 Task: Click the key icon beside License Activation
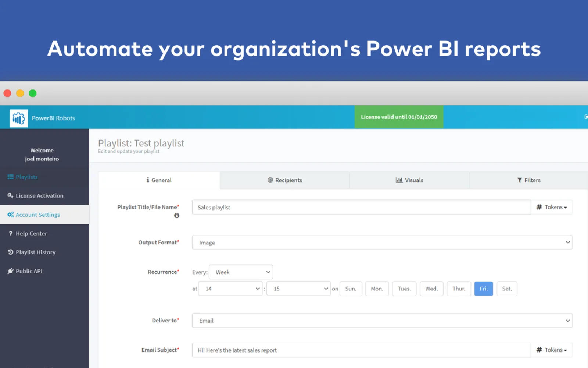[x=10, y=195]
